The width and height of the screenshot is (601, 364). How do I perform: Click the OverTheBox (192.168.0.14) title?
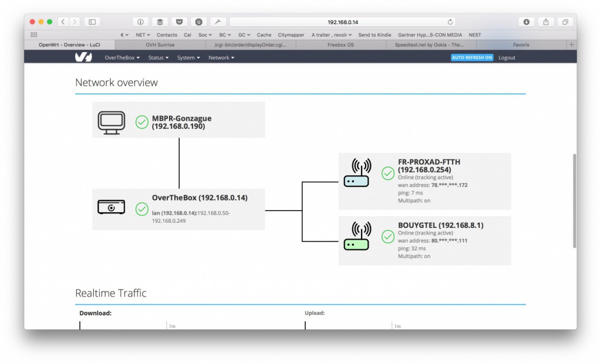coord(200,198)
